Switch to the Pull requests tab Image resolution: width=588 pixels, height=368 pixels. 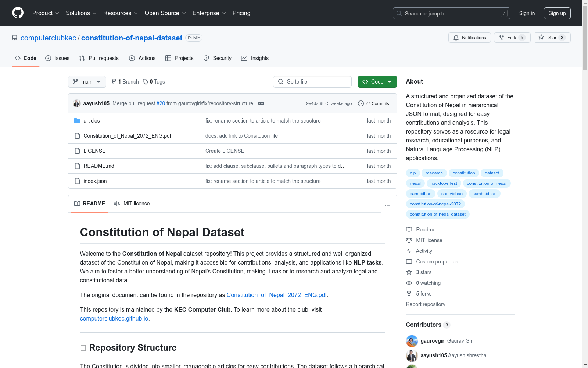point(99,58)
